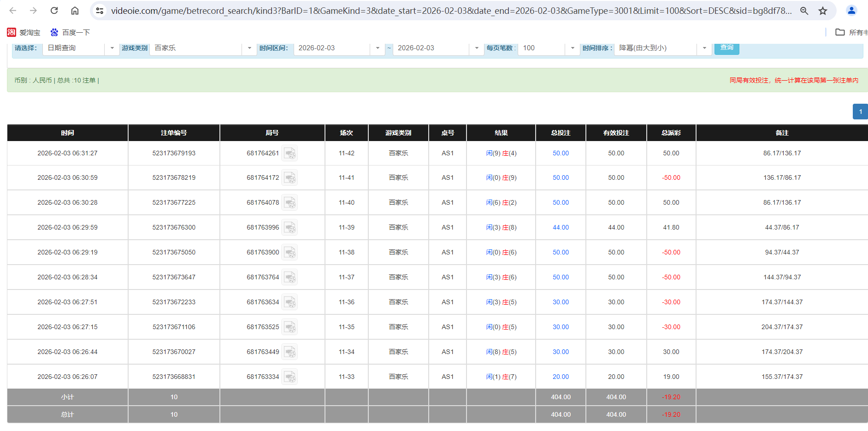Image resolution: width=868 pixels, height=431 pixels.
Task: Open video replay icon for round 681764261
Action: tap(289, 154)
